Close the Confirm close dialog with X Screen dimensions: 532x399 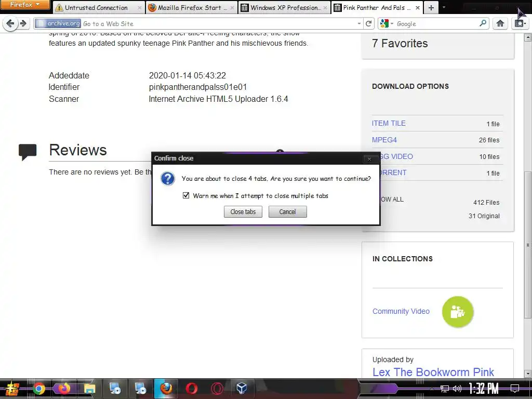coord(369,159)
